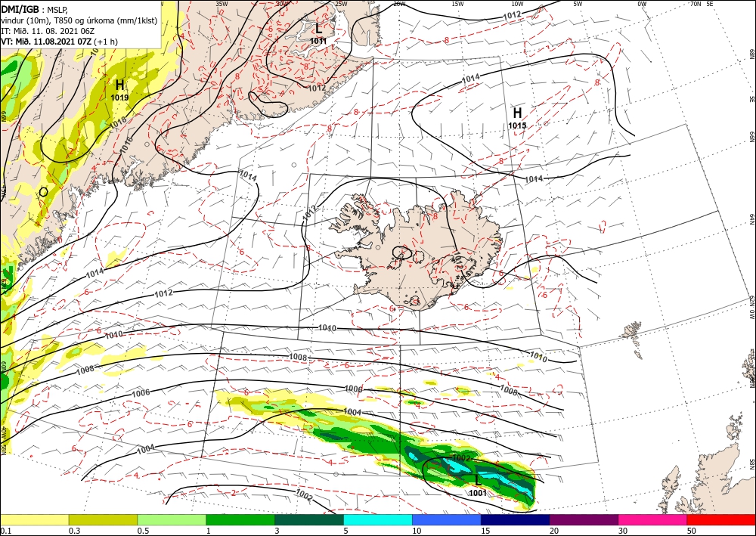
Task: Click the 10W longitude label
Action: point(517,4)
